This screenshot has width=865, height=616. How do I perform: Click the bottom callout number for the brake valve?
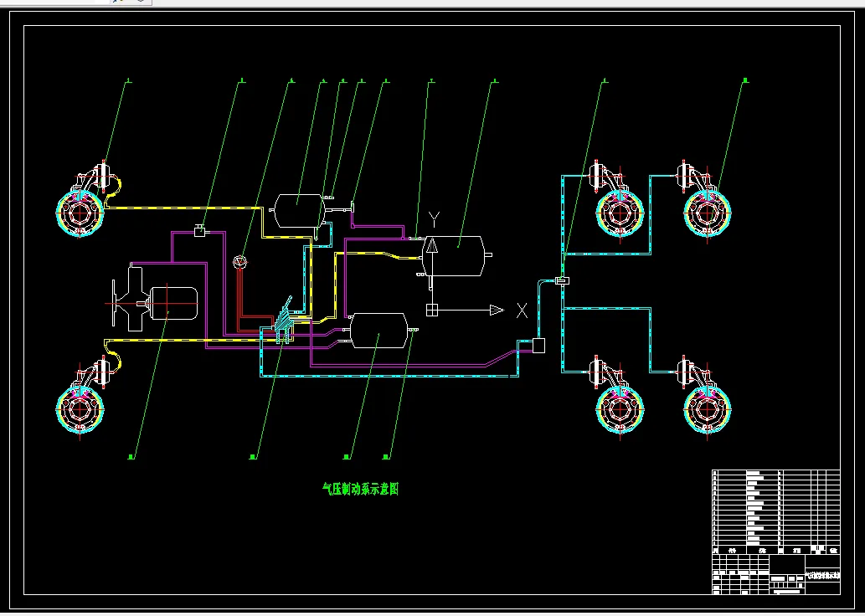coord(253,457)
